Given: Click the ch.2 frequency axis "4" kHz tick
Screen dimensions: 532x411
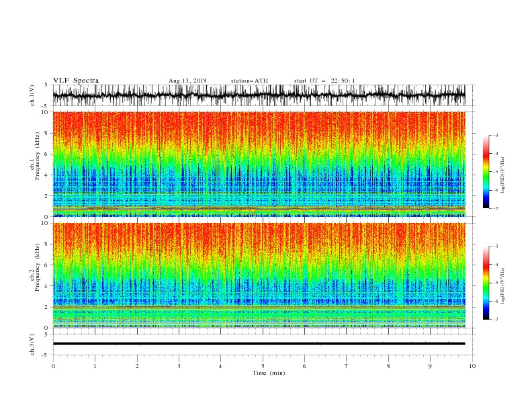Looking at the screenshot, I should [46, 286].
